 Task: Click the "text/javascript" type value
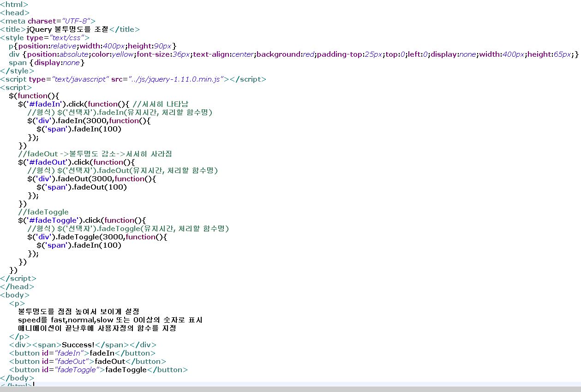(80, 79)
